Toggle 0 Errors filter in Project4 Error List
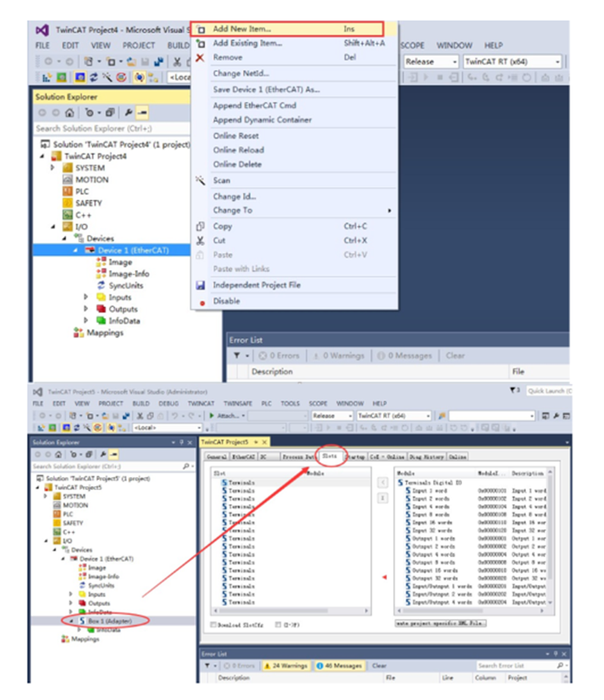604x700 pixels. pyautogui.click(x=280, y=356)
